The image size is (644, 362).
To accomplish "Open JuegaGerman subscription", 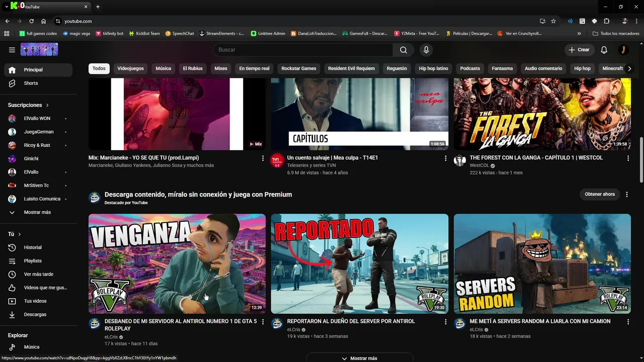I will click(38, 132).
